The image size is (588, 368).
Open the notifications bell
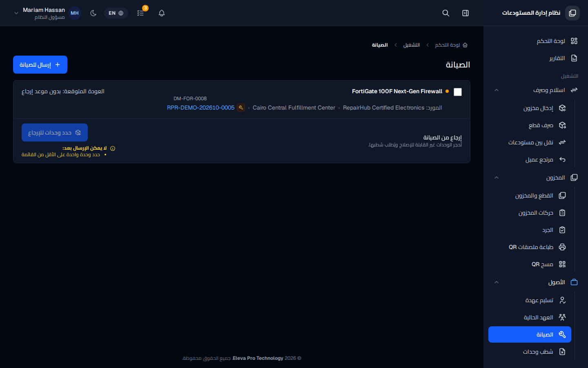(x=162, y=13)
